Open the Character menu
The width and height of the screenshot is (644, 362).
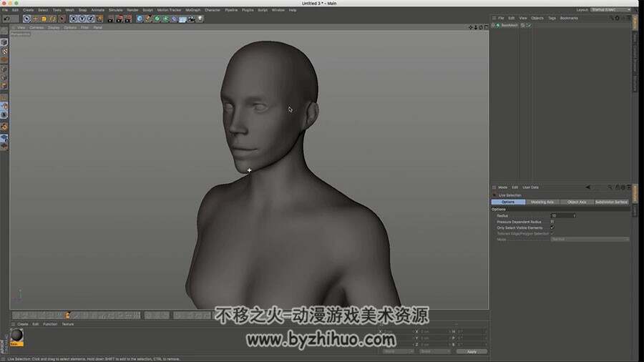tap(213, 10)
